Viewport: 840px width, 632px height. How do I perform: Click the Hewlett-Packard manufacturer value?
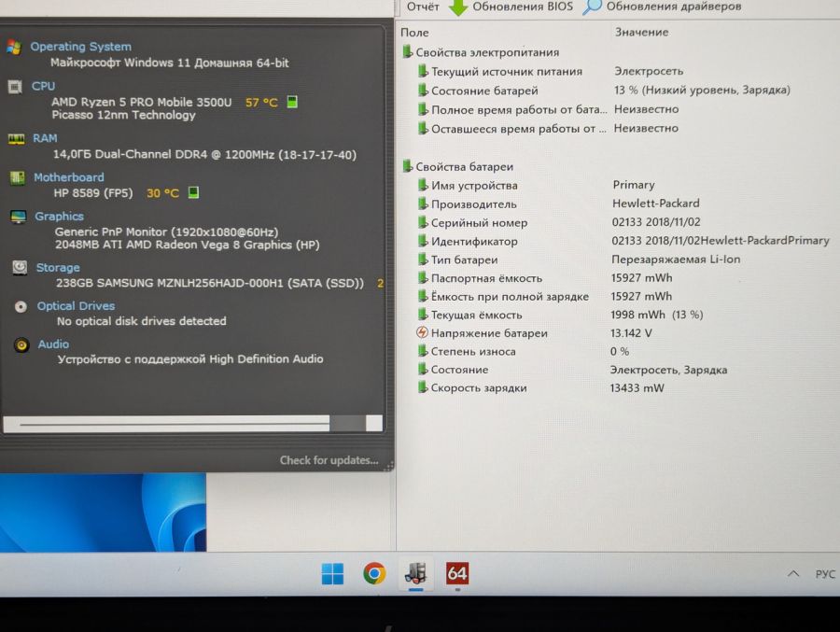click(x=656, y=204)
